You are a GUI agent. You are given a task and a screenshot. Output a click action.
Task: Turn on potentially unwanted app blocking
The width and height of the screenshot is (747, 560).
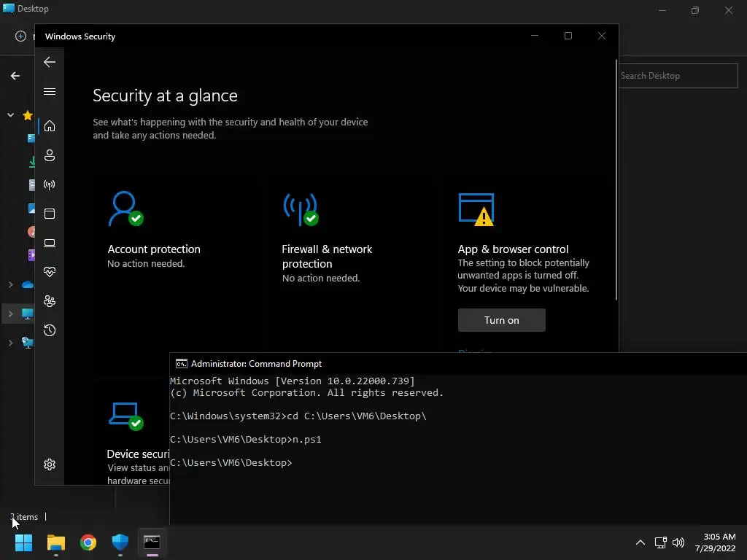click(501, 320)
